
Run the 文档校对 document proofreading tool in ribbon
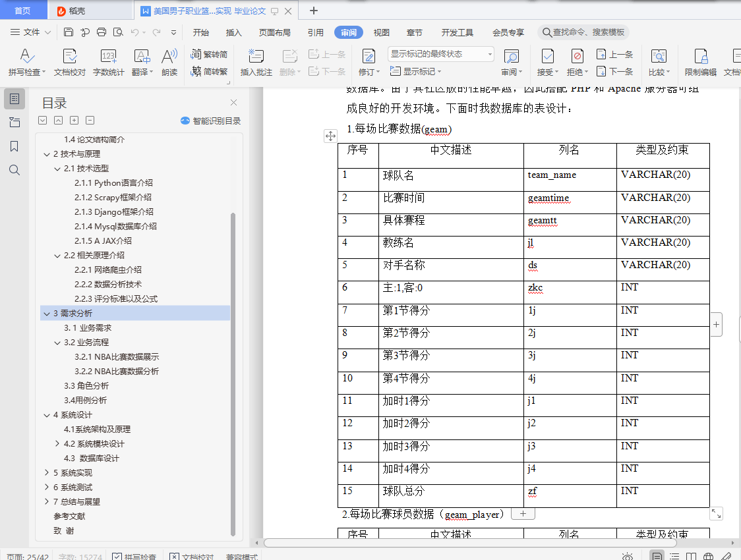click(x=70, y=63)
